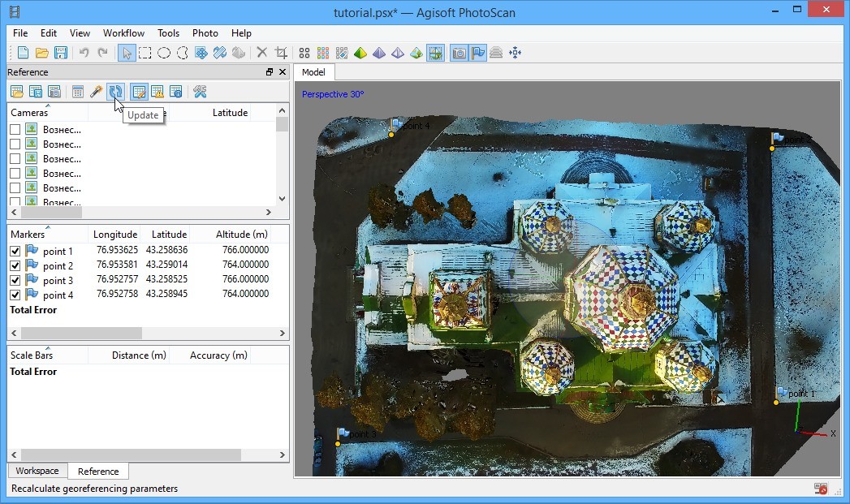Open the File menu
Image resolution: width=850 pixels, height=504 pixels.
(x=20, y=33)
